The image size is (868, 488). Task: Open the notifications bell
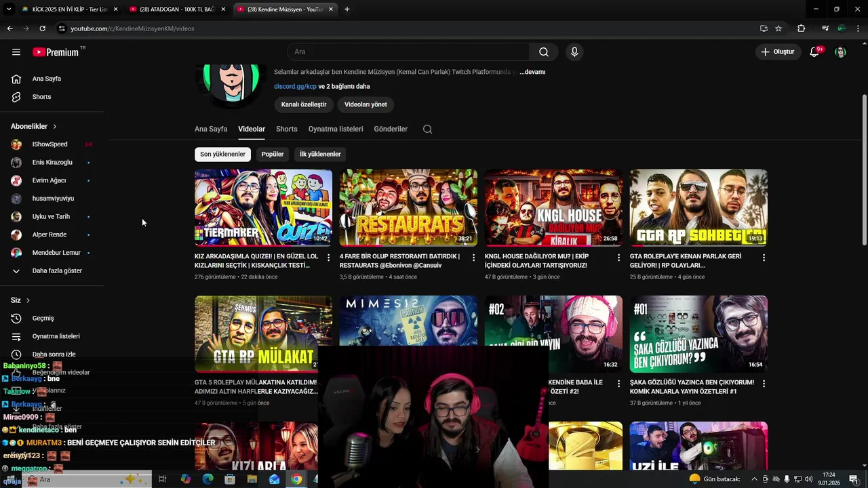point(815,52)
